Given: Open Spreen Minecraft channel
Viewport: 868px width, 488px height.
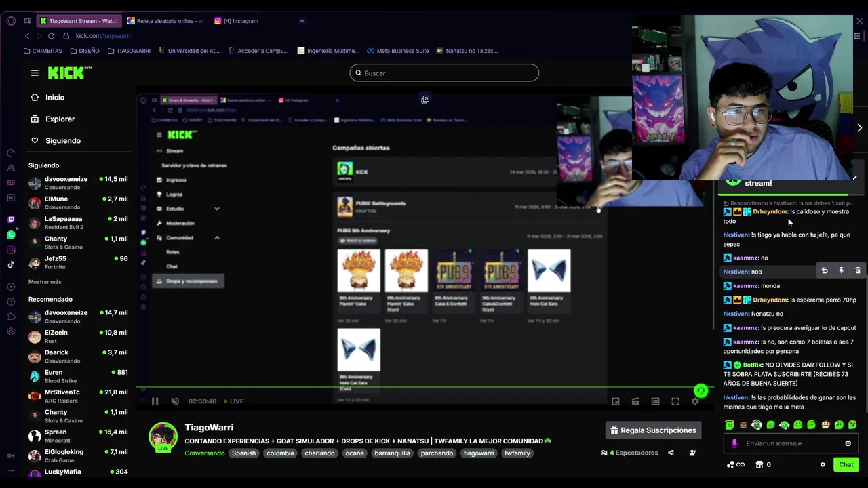Looking at the screenshot, I should 78,436.
